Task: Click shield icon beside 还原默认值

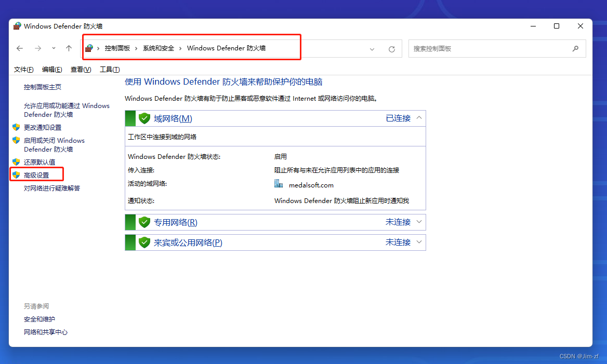Action: pyautogui.click(x=16, y=161)
